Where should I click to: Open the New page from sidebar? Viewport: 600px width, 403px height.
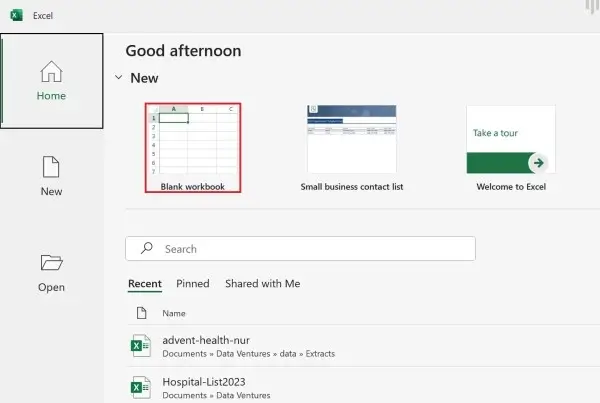pos(51,176)
